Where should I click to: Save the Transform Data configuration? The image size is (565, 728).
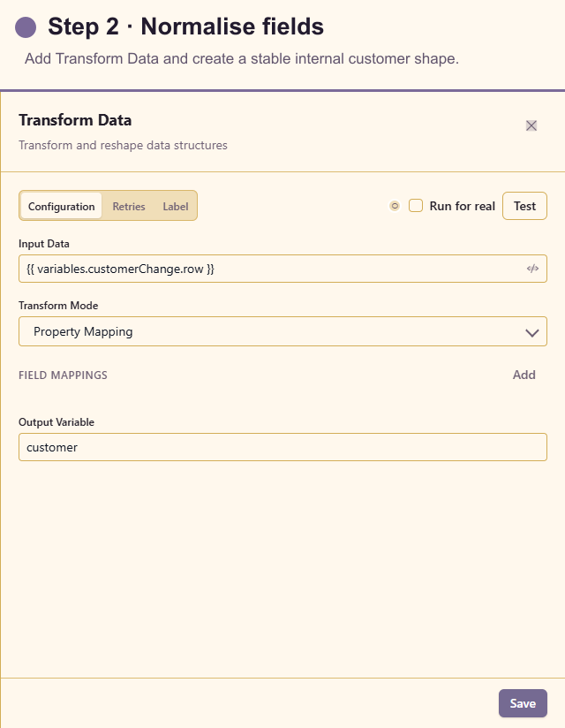coord(523,703)
